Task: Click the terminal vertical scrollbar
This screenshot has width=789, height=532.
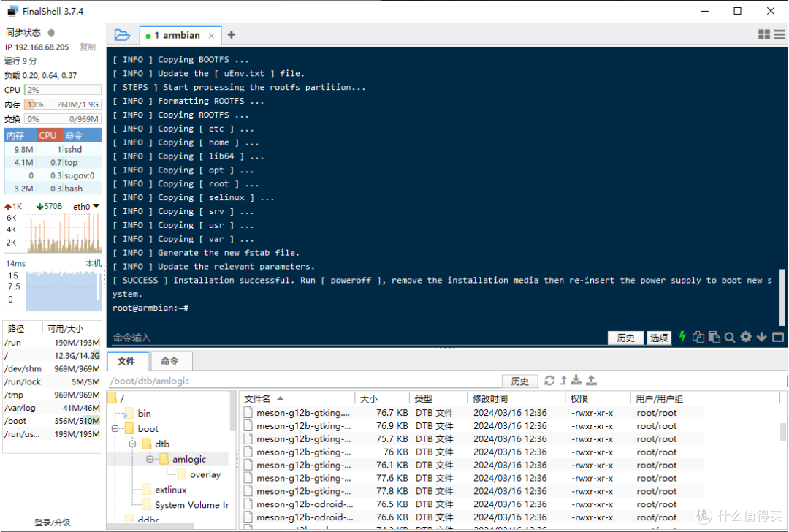Action: coord(782,297)
